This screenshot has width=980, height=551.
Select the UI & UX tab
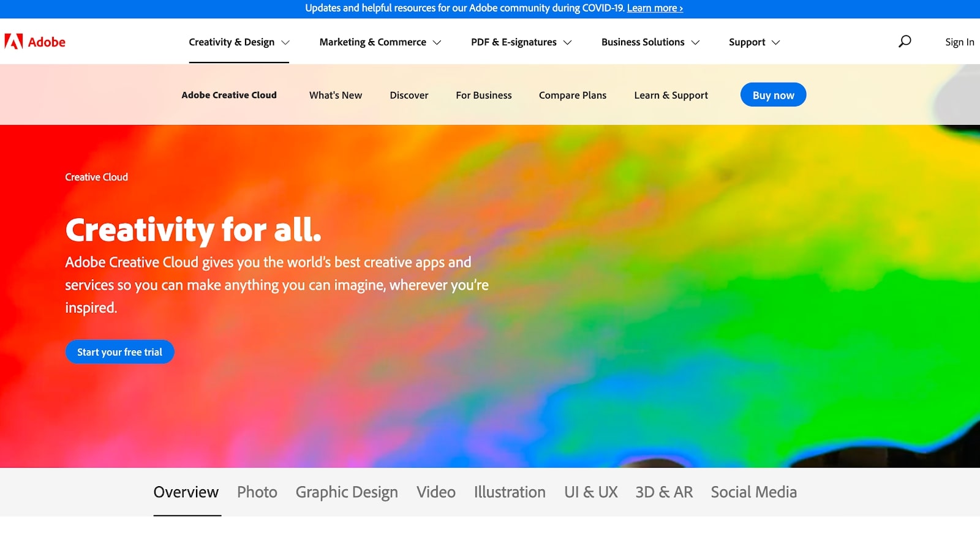(590, 492)
